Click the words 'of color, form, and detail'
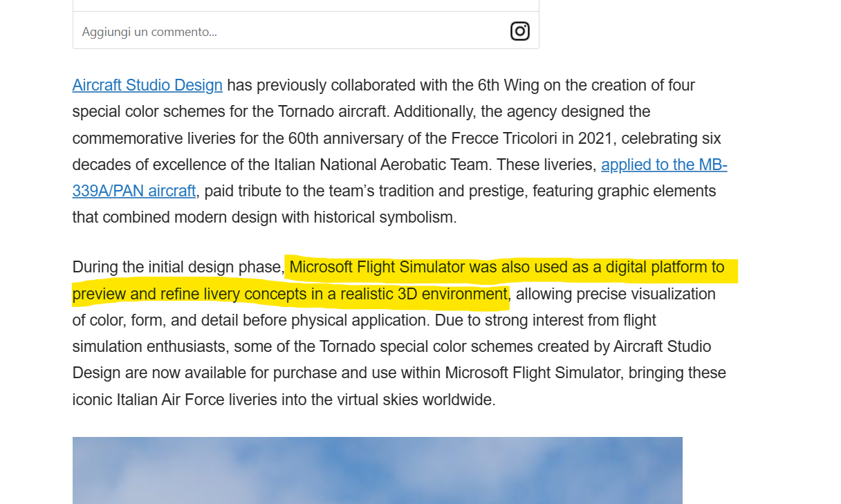This screenshot has width=841, height=504. [156, 320]
